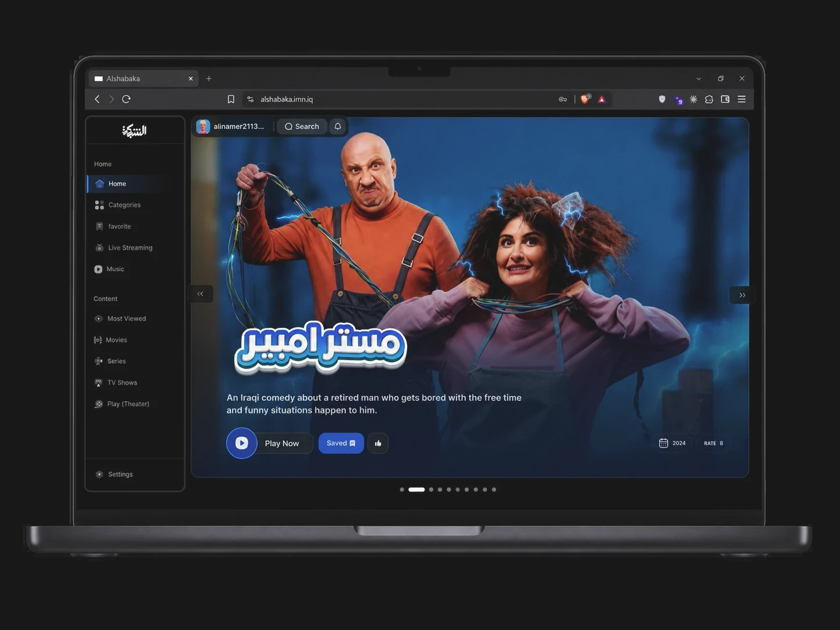Show previous slide with left double chevron

point(201,294)
